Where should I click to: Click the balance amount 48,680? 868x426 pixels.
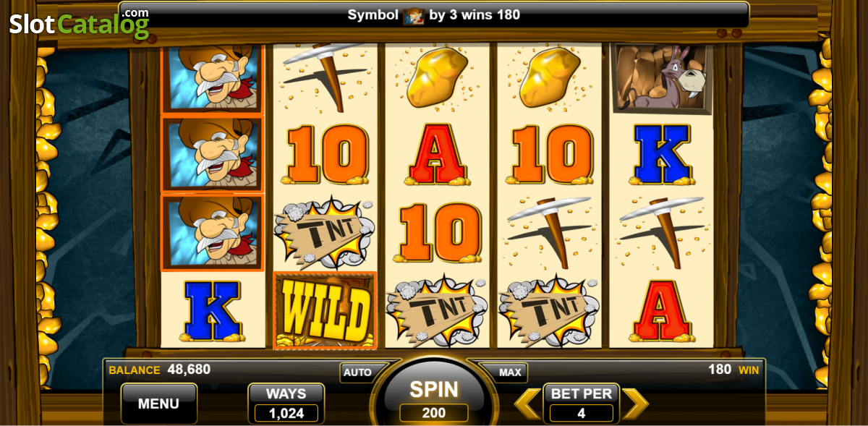(x=189, y=370)
